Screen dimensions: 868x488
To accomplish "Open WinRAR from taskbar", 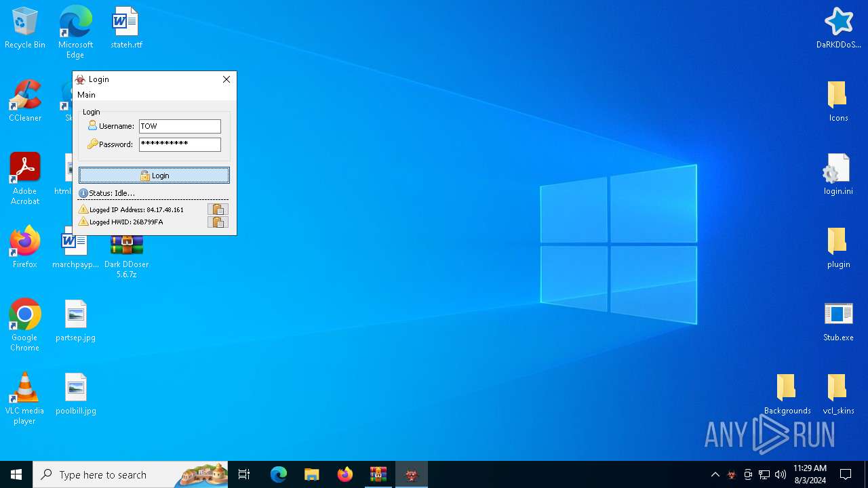I will [x=378, y=474].
